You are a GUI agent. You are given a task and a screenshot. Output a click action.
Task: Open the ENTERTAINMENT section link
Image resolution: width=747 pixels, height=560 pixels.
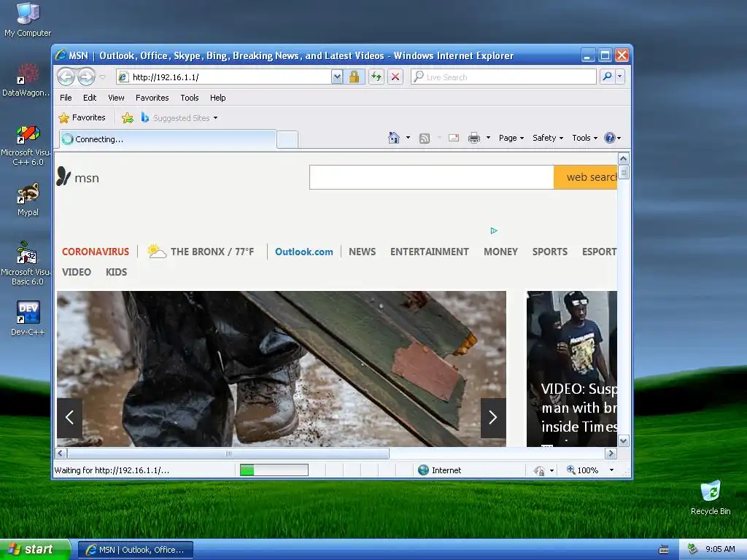tap(429, 252)
